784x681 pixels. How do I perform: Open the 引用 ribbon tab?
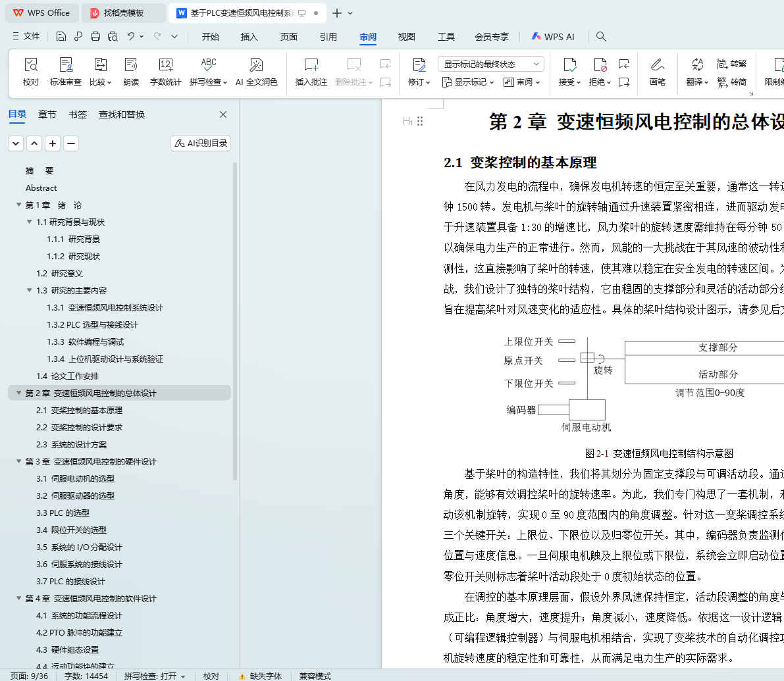[x=328, y=36]
